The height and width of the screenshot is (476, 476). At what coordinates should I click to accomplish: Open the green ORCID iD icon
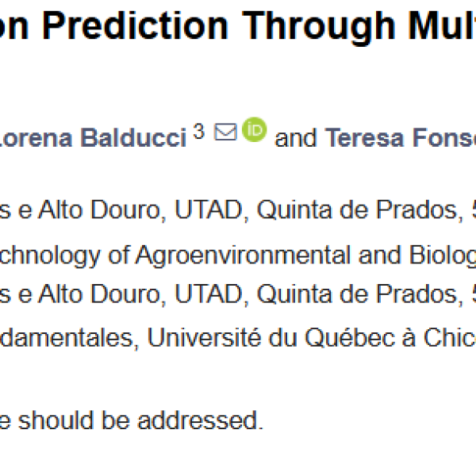(255, 129)
